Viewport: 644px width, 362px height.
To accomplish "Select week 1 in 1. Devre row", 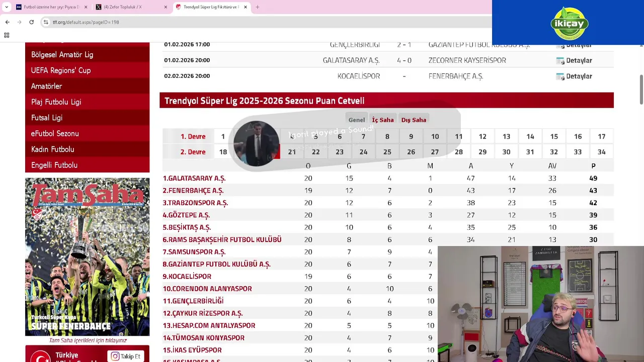I will [223, 136].
